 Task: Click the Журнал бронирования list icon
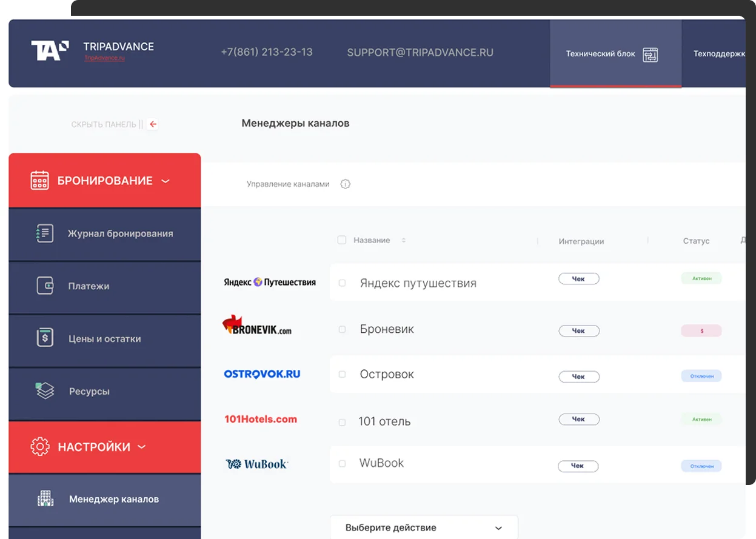point(45,233)
